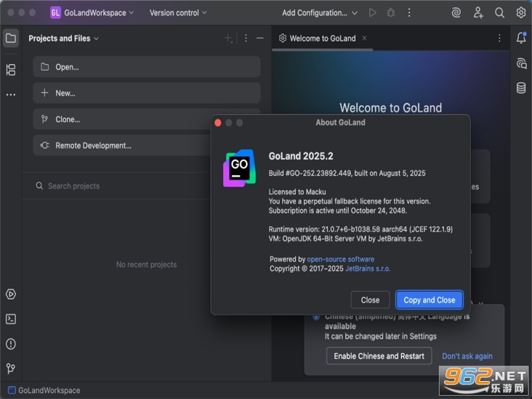
Task: Click Close in the About dialog
Action: pyautogui.click(x=370, y=300)
